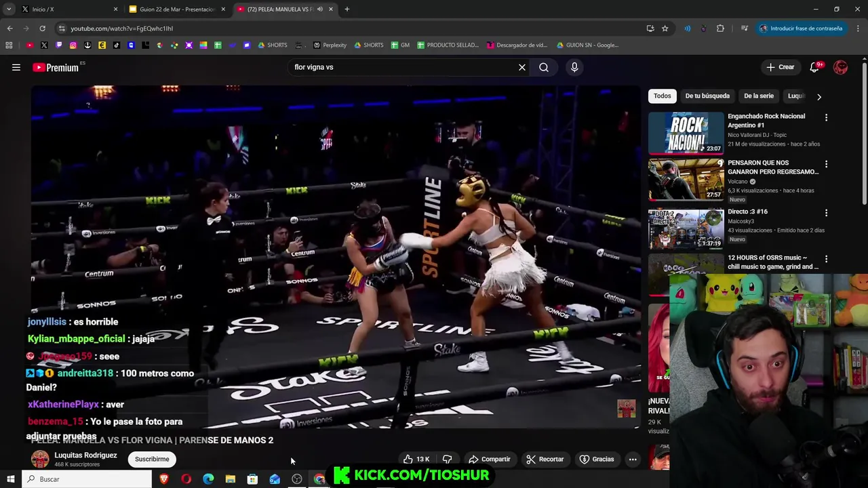868x488 pixels.
Task: Go to the YouTube Premium home logo
Action: point(56,67)
